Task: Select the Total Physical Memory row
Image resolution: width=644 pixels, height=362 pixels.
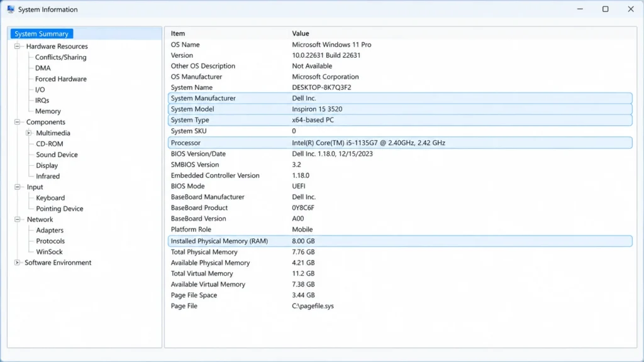Action: (x=400, y=252)
